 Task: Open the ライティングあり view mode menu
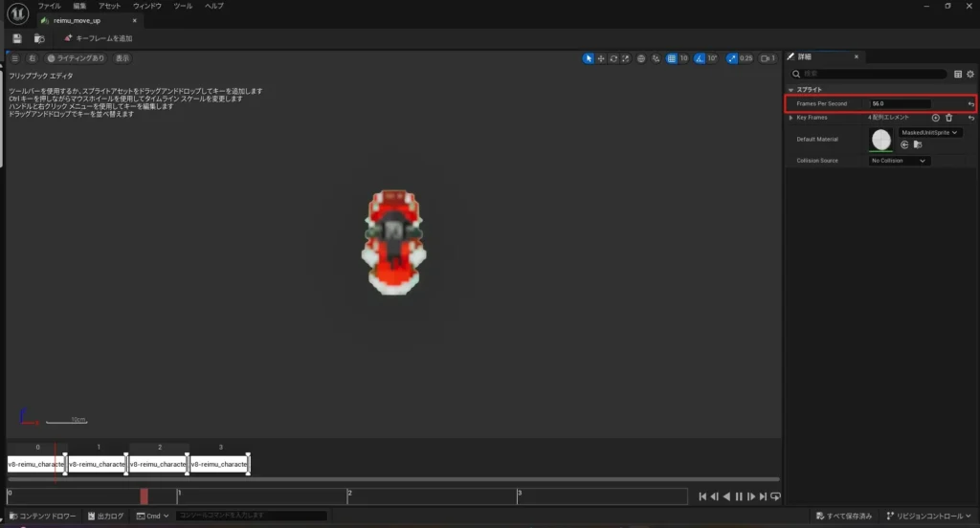click(x=77, y=58)
